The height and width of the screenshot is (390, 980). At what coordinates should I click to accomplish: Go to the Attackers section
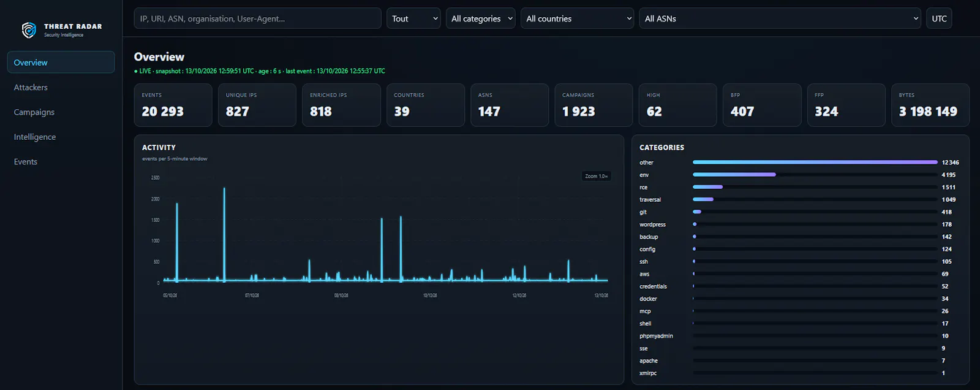pos(31,88)
